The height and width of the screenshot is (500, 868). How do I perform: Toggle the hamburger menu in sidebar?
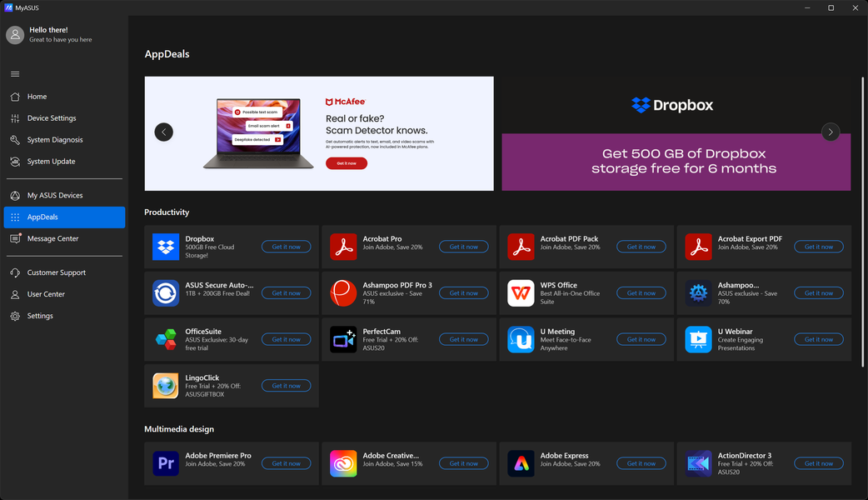tap(15, 74)
